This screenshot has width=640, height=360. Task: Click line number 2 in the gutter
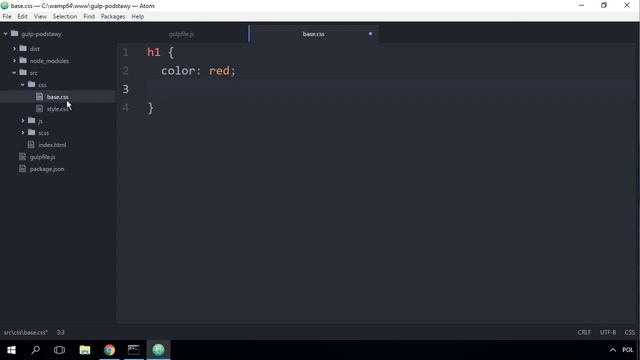click(125, 71)
